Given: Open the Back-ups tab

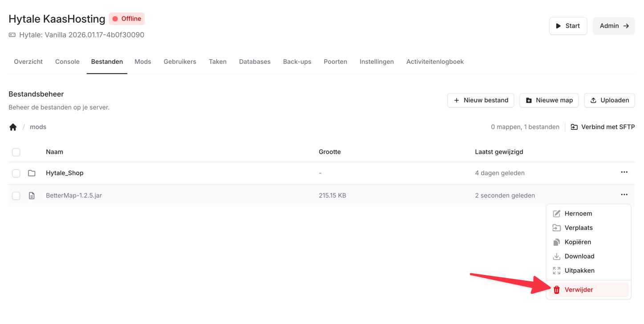Looking at the screenshot, I should tap(297, 62).
